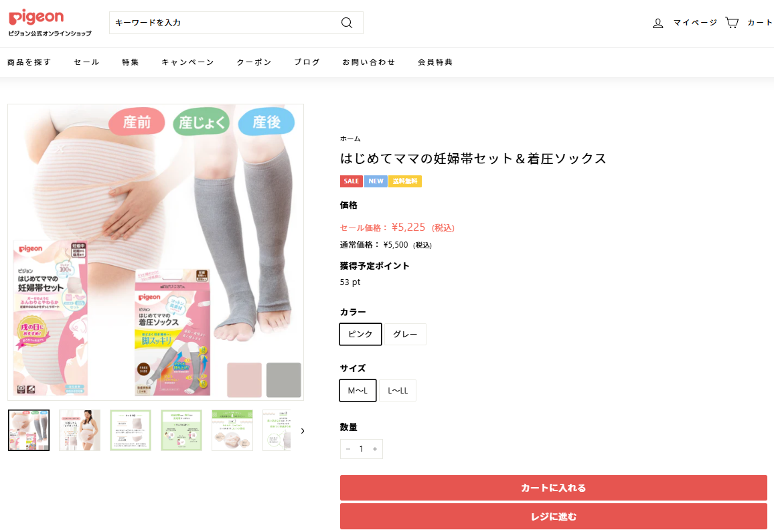The image size is (774, 532).
Task: Go to the クーポン menu item
Action: pyautogui.click(x=254, y=62)
